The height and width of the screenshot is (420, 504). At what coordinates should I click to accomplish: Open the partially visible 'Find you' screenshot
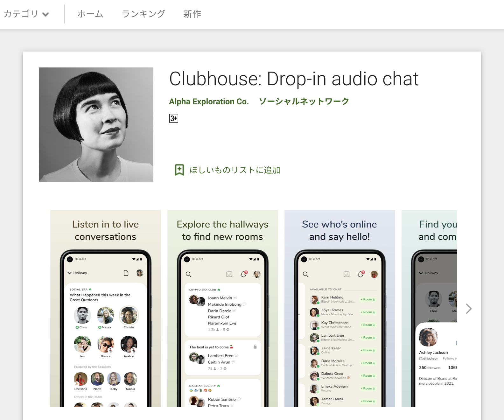click(429, 309)
